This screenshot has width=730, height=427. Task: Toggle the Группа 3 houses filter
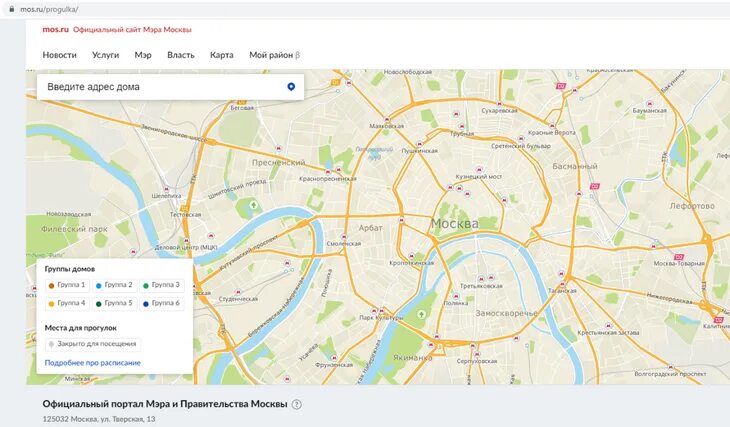(162, 285)
